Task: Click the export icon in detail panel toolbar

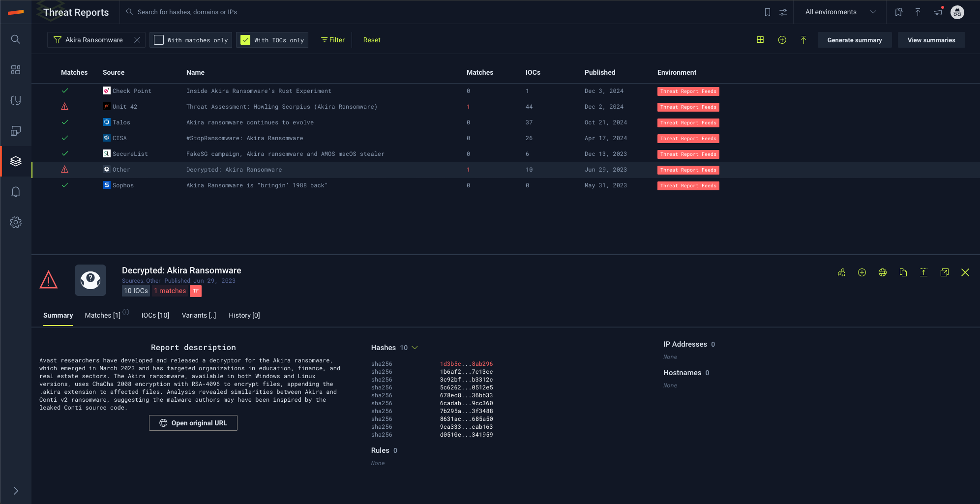Action: [x=924, y=272]
